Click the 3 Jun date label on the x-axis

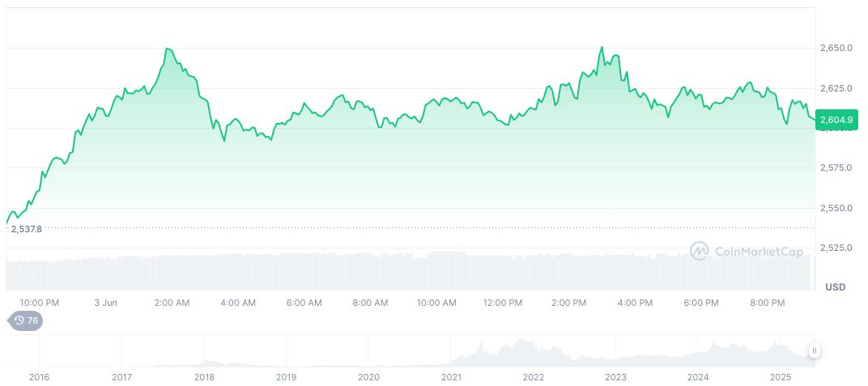pyautogui.click(x=106, y=303)
